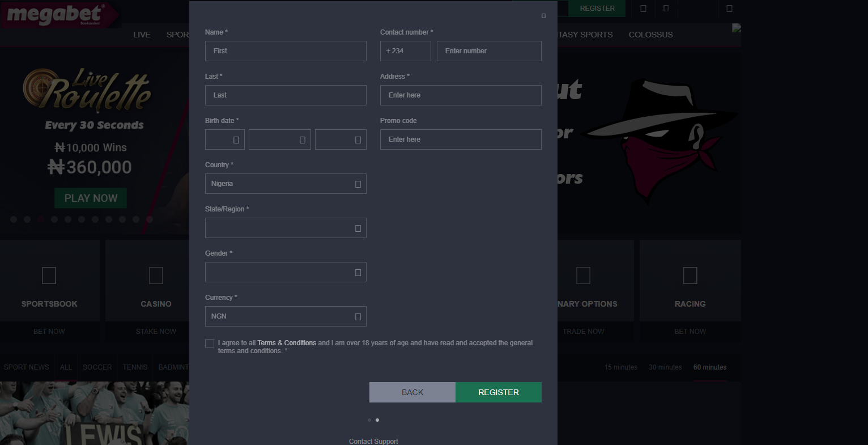The image size is (868, 445).
Task: Click the far-right icon in top header
Action: pyautogui.click(x=730, y=9)
